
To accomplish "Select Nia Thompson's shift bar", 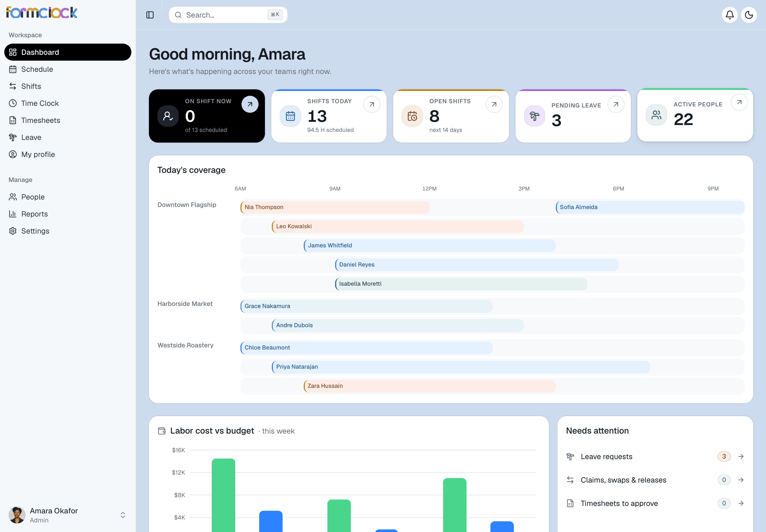I will [335, 207].
